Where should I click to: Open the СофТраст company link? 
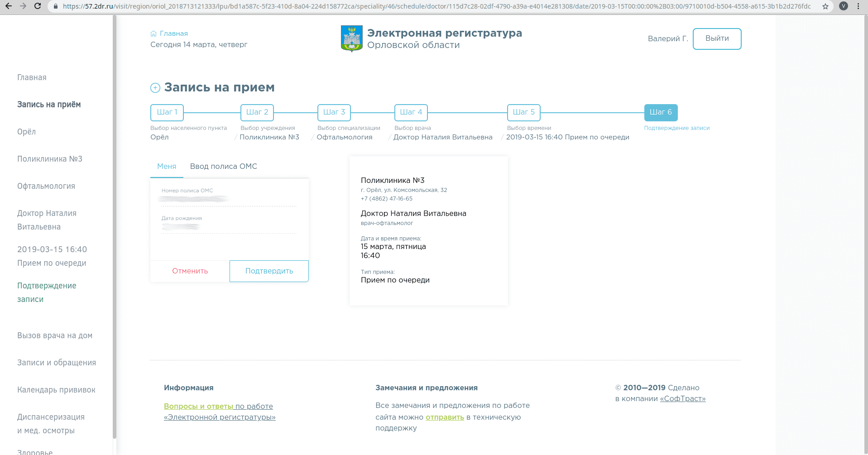pos(682,399)
